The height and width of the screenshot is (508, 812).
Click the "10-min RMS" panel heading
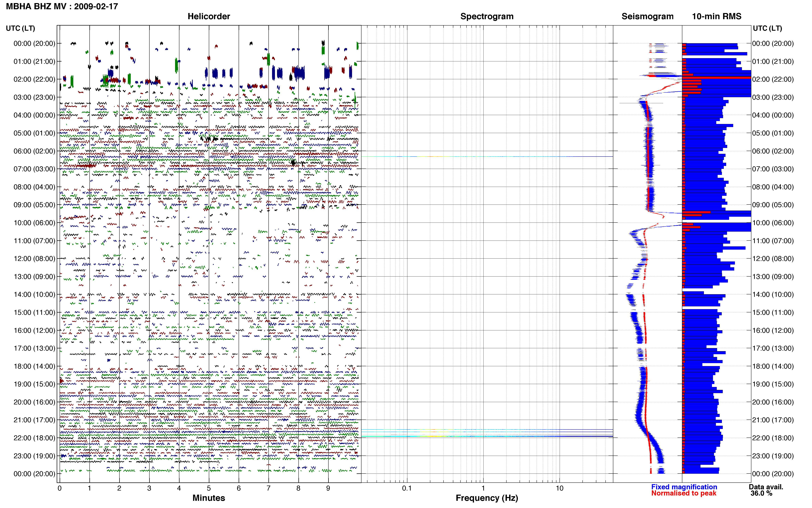[x=717, y=16]
